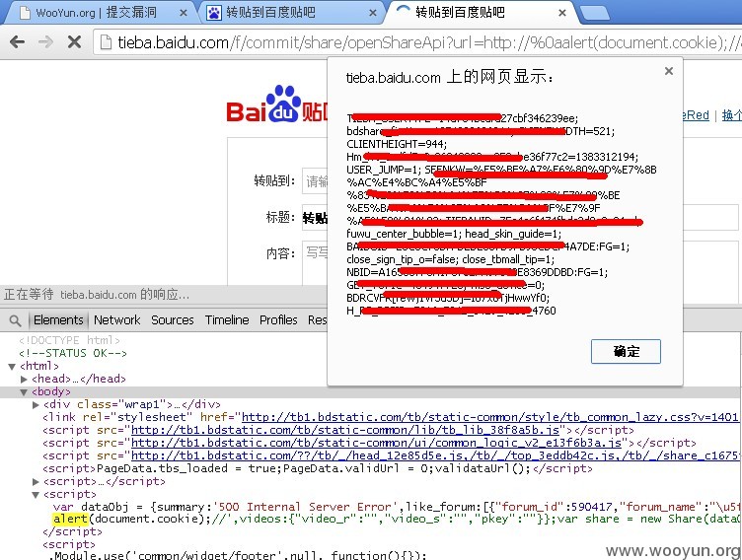Image resolution: width=742 pixels, height=560 pixels.
Task: Click the browser forward arrow
Action: 45,42
